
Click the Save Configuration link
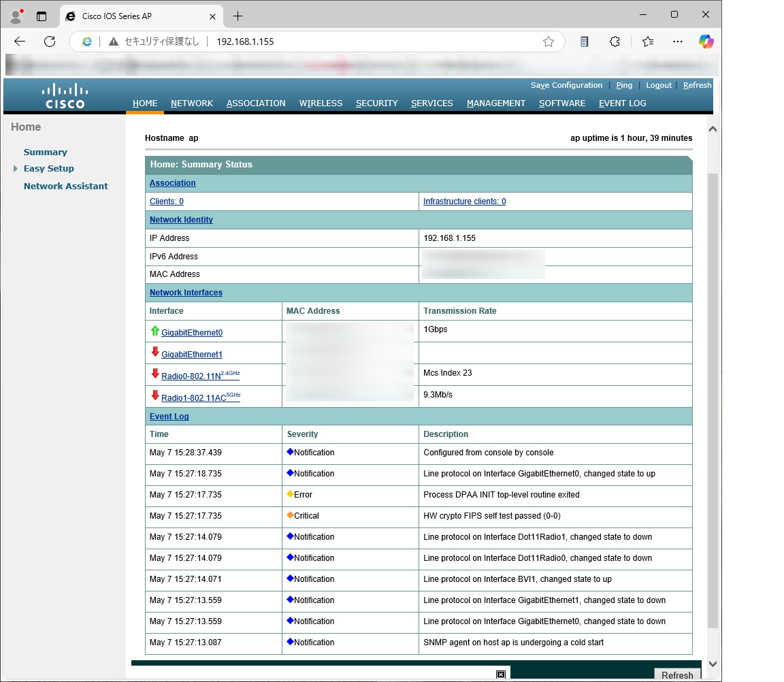[x=566, y=86]
